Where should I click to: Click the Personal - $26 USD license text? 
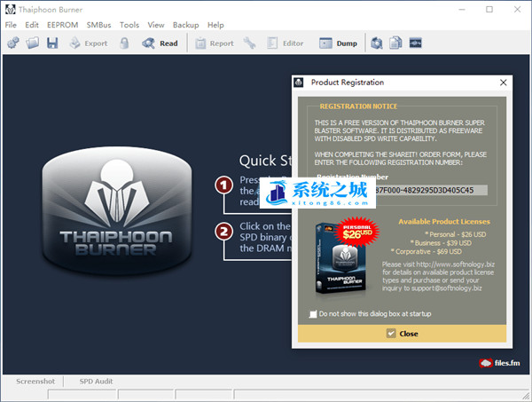pos(456,234)
